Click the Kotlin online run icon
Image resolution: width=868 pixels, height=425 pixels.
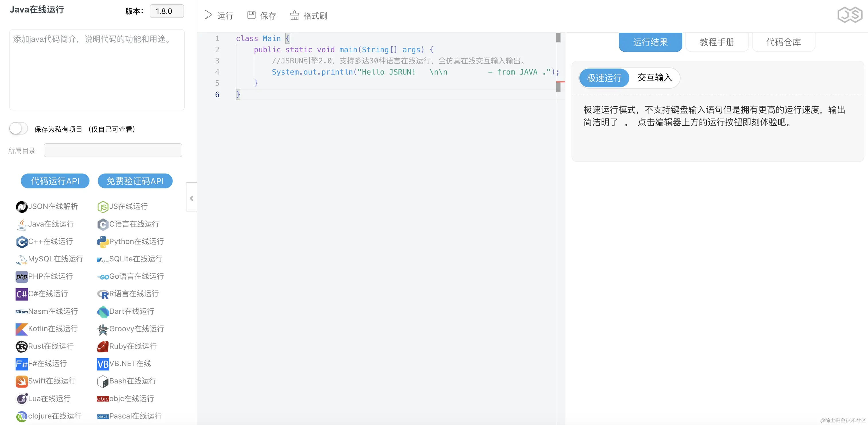point(22,329)
